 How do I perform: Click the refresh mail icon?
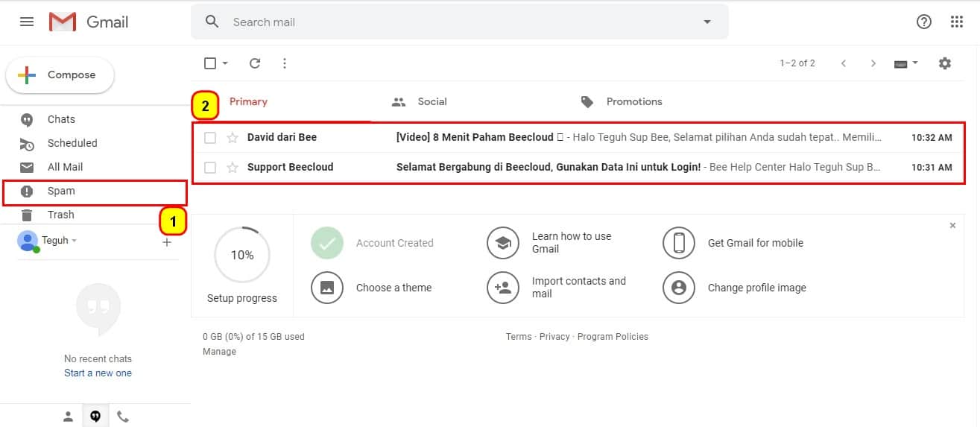coord(255,63)
